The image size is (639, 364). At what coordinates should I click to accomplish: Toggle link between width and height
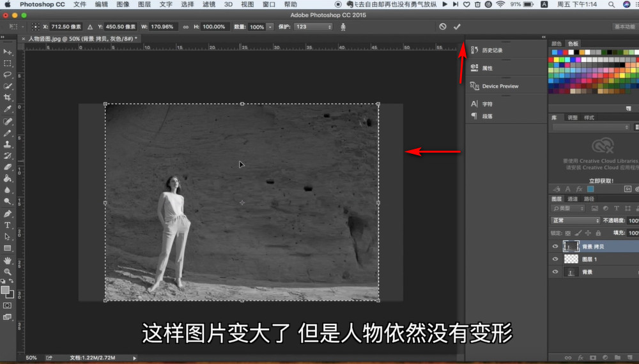click(x=185, y=27)
